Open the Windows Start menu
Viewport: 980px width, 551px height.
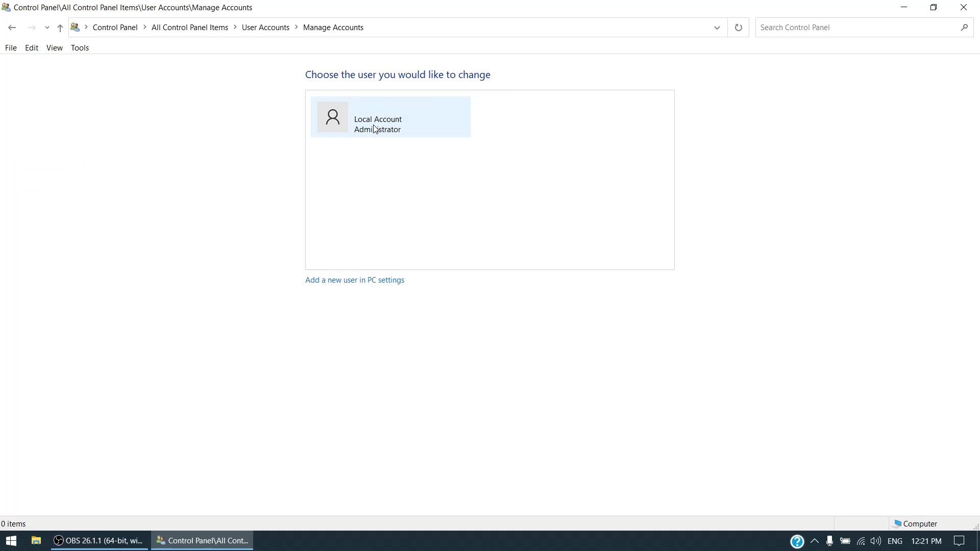click(x=11, y=541)
